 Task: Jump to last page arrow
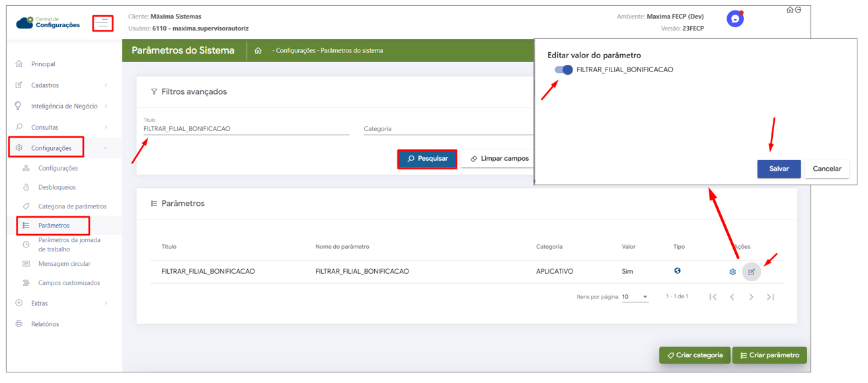(x=770, y=297)
